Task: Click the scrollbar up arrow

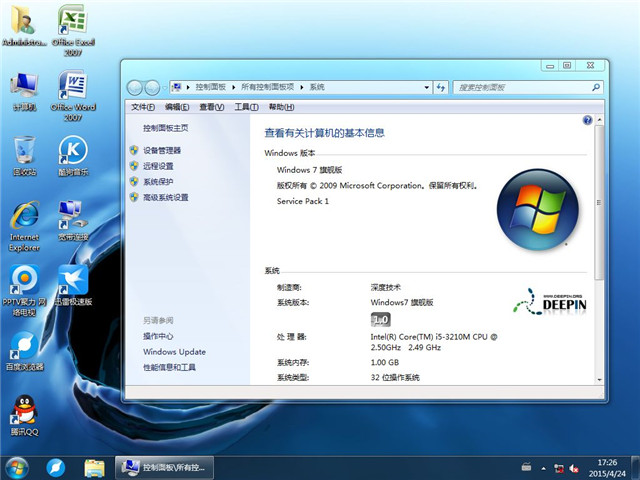Action: tap(599, 120)
